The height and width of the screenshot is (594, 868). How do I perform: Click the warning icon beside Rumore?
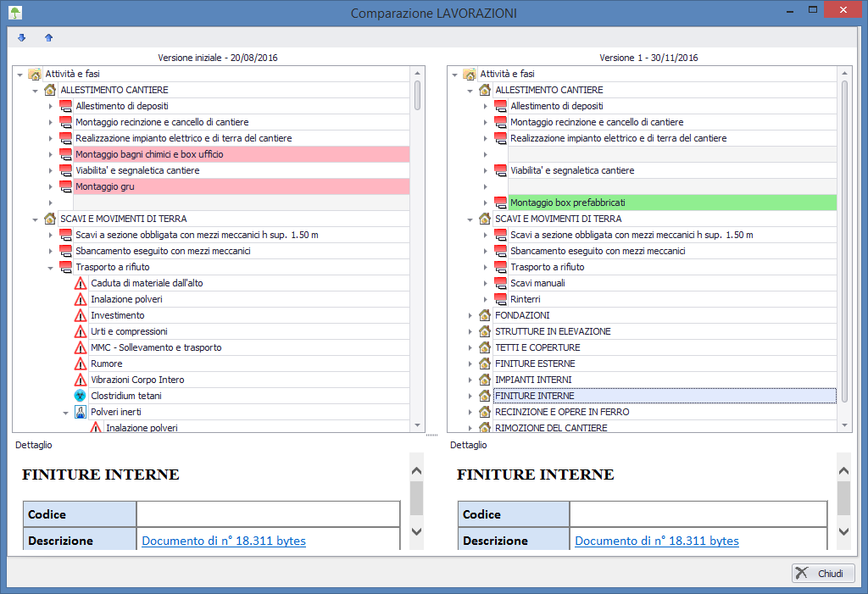pyautogui.click(x=81, y=364)
